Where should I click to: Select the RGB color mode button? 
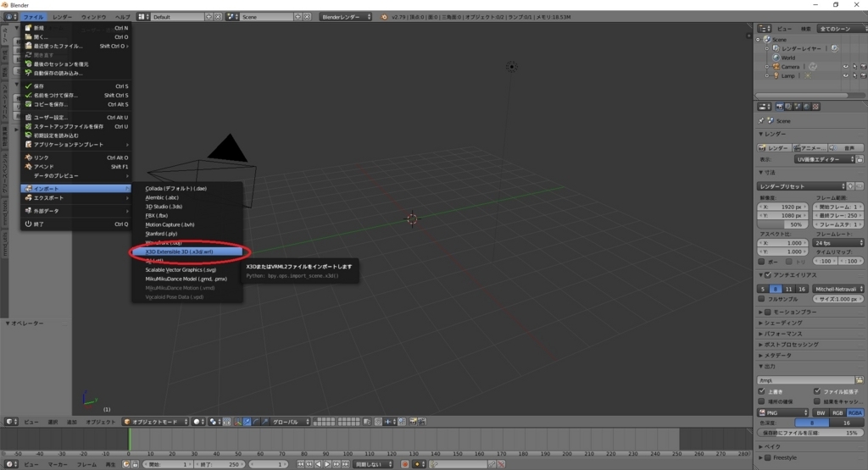click(x=837, y=413)
